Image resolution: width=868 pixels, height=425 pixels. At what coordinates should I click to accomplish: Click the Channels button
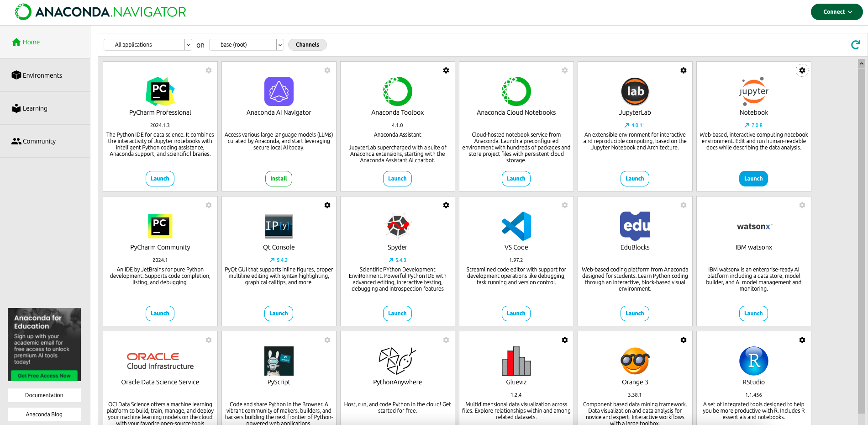(307, 45)
